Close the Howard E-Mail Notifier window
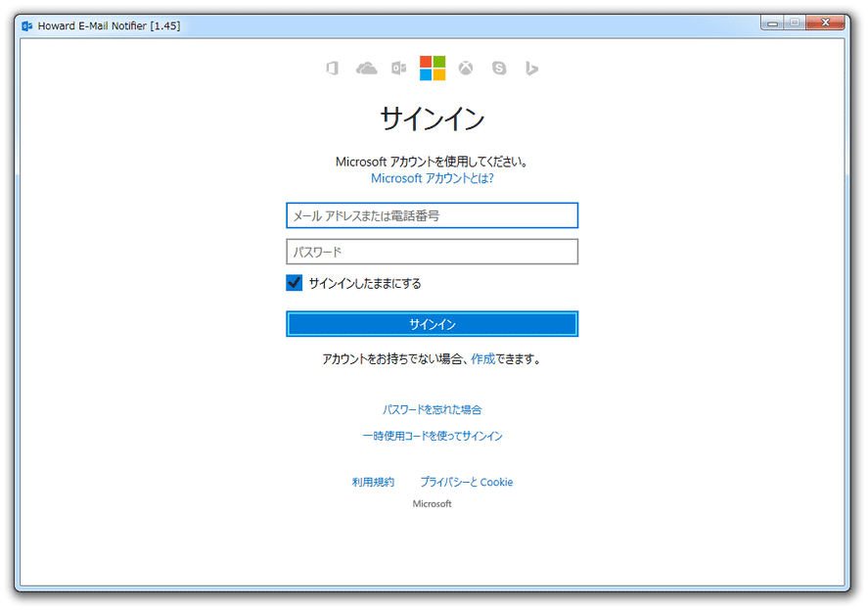This screenshot has width=868, height=610. coord(825,23)
